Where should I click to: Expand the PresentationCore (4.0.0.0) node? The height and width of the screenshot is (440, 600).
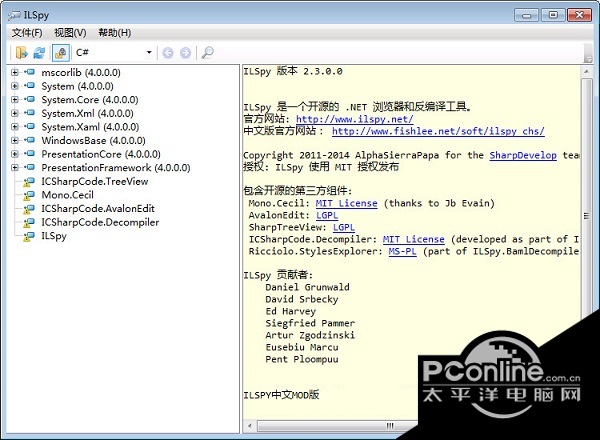15,154
